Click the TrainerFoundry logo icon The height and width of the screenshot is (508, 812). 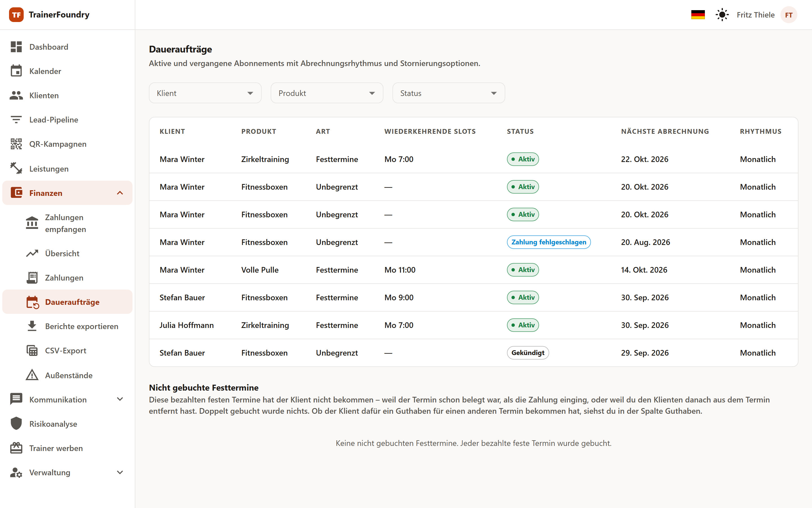pos(16,15)
